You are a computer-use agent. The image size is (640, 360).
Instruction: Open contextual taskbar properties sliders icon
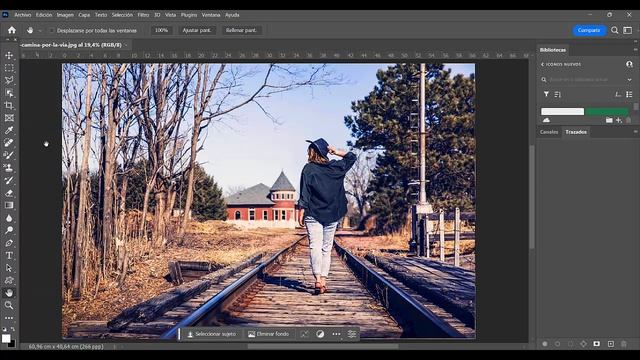click(x=352, y=334)
